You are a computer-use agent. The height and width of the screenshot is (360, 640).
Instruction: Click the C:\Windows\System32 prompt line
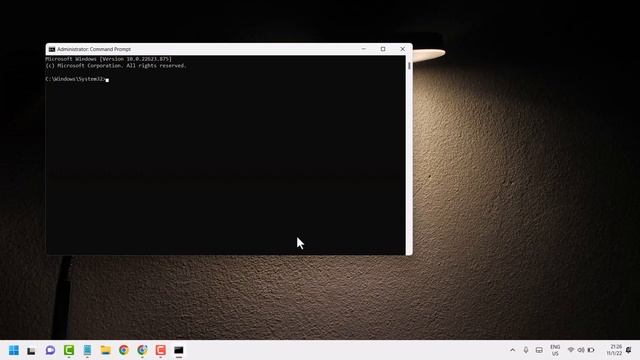tap(76, 79)
